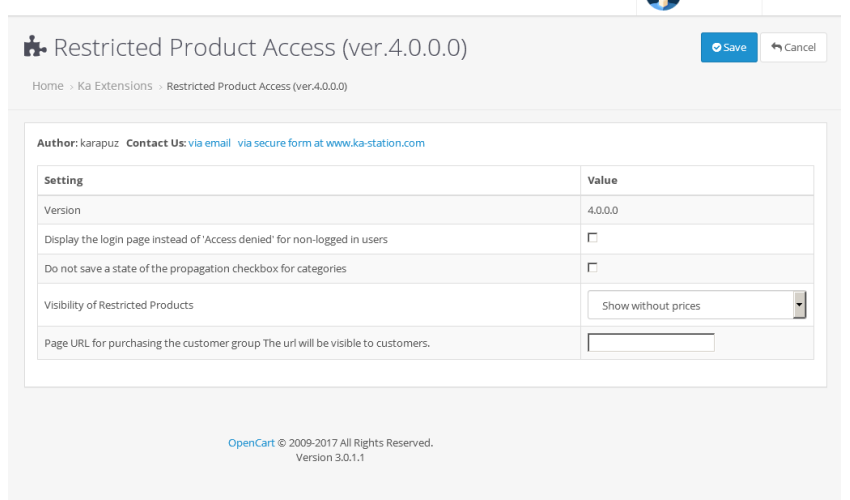Image resolution: width=850 pixels, height=500 pixels.
Task: Click the puzzle piece extension icon
Action: click(35, 47)
